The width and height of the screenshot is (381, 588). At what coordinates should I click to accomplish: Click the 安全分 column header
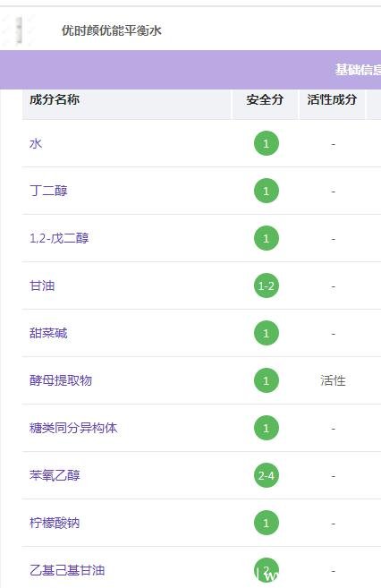[x=265, y=99]
